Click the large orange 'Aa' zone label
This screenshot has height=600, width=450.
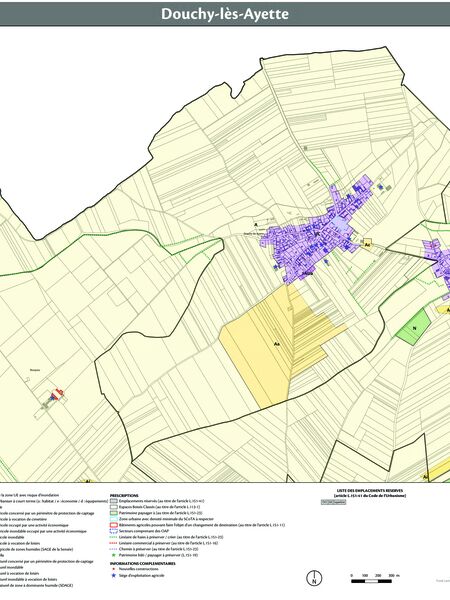tap(277, 344)
